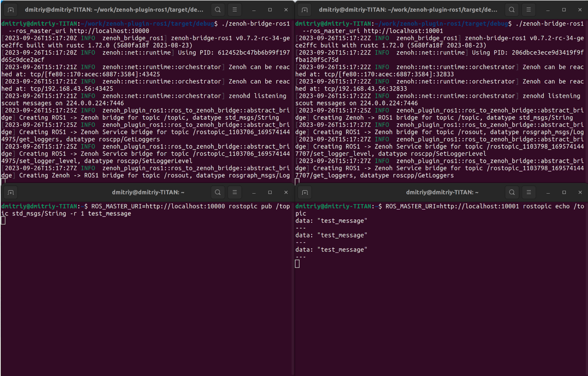Close the bottom-left rostopic pub terminal

(x=286, y=192)
